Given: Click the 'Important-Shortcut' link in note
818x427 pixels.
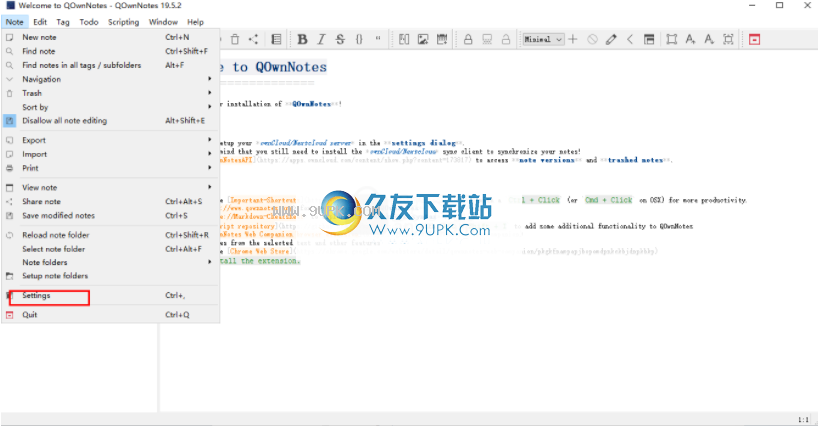Looking at the screenshot, I should (x=263, y=200).
